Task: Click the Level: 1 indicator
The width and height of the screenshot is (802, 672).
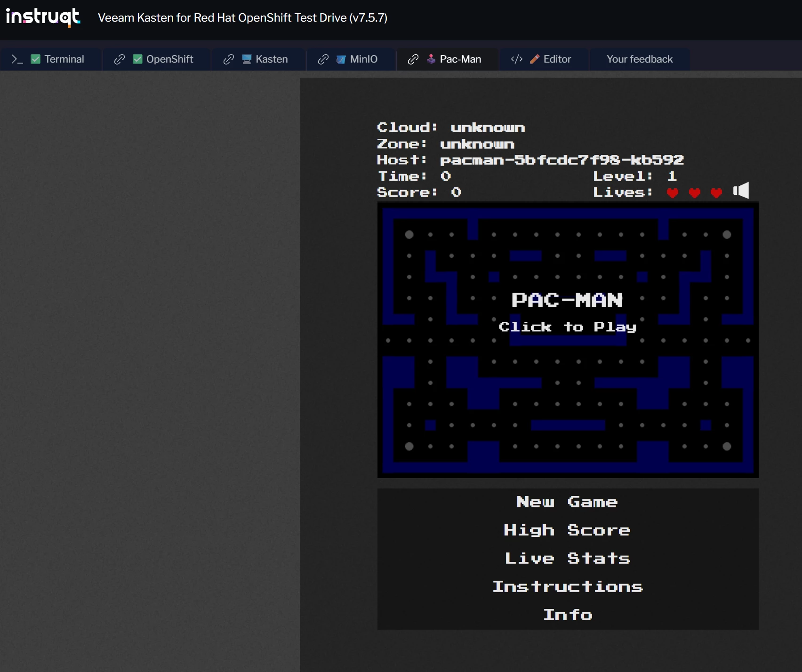Action: pos(635,176)
